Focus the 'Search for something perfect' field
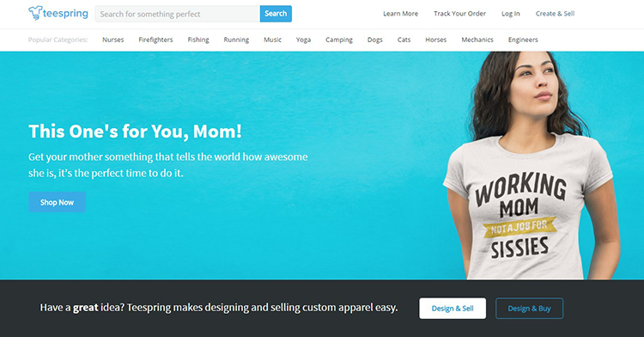The height and width of the screenshot is (337, 644). click(x=178, y=14)
